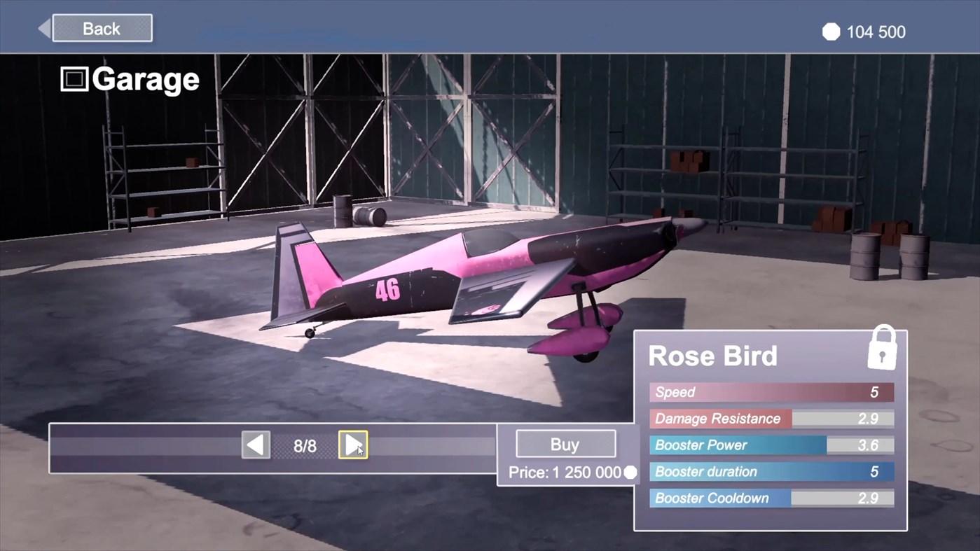Select the next aircraft arrow
The image size is (980, 551).
(353, 445)
